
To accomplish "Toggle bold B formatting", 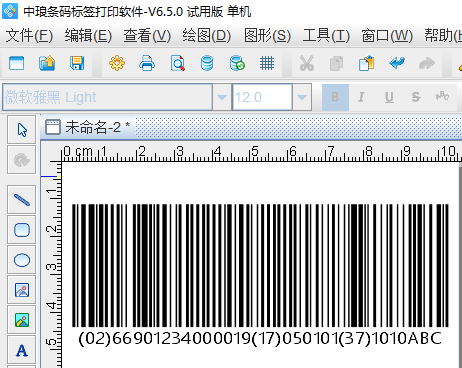I will tap(335, 97).
